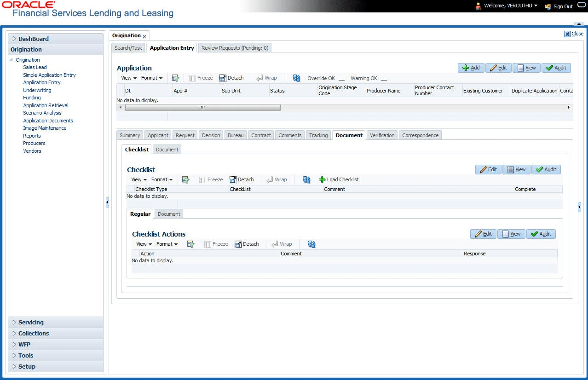
Task: Click Freeze in the Application toolbar
Action: [201, 78]
